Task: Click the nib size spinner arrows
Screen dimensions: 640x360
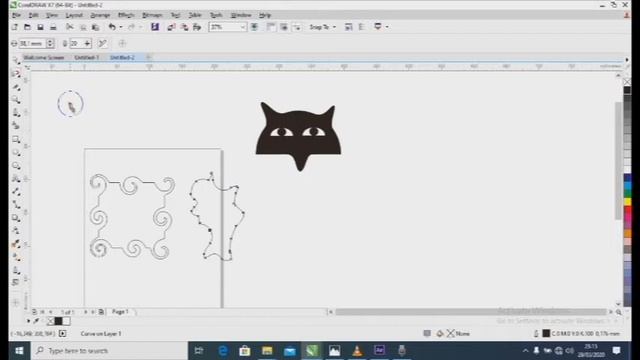Action: (x=50, y=43)
